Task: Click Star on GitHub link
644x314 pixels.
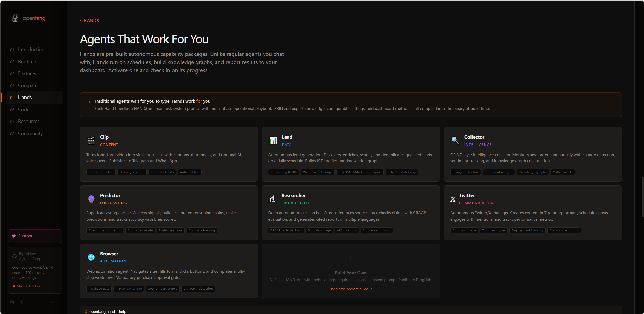Action: click(x=26, y=286)
